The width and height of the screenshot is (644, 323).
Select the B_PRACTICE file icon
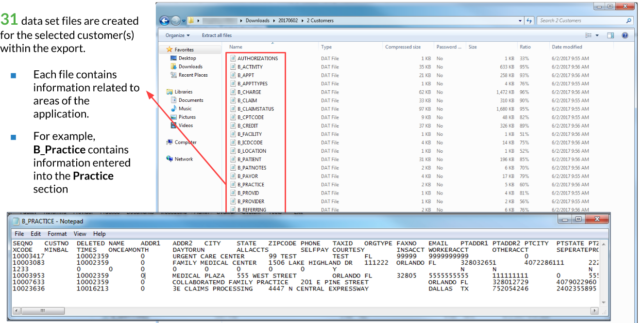[x=233, y=184]
